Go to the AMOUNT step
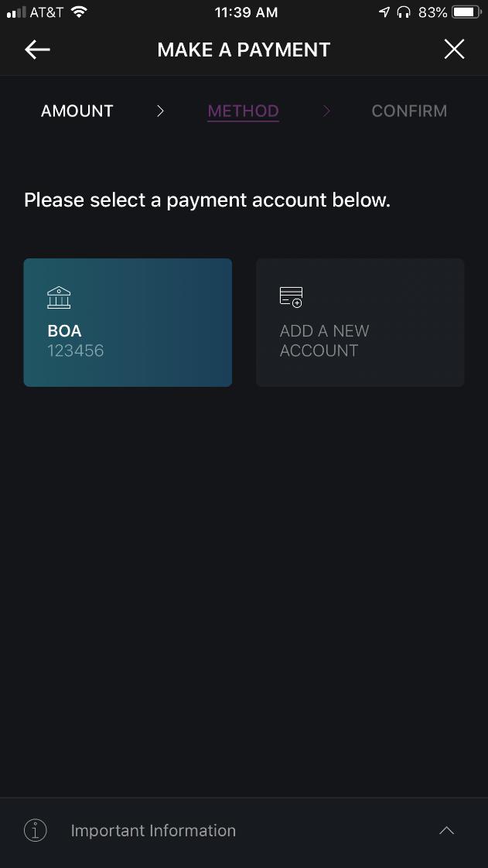Screen dimensions: 488x868 (x=77, y=111)
